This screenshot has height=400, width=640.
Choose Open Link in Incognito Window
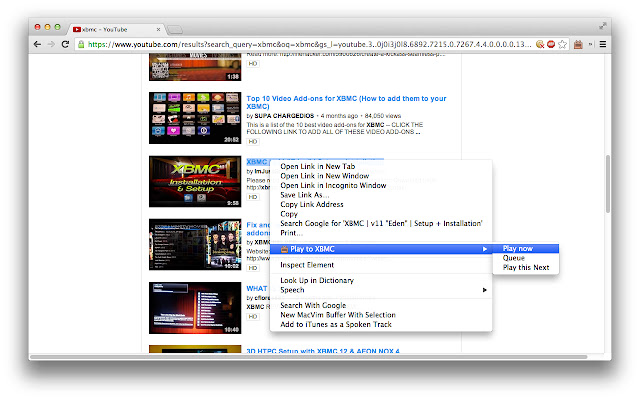pyautogui.click(x=333, y=185)
